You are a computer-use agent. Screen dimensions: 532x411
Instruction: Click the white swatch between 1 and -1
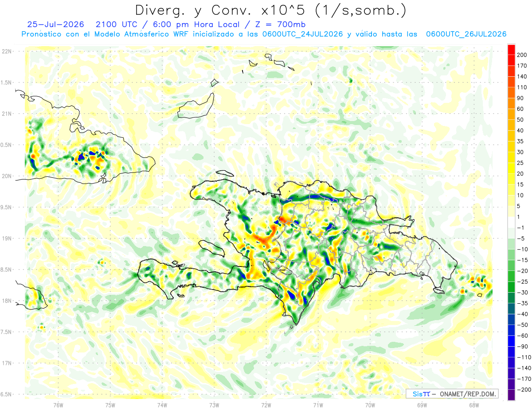(x=511, y=222)
